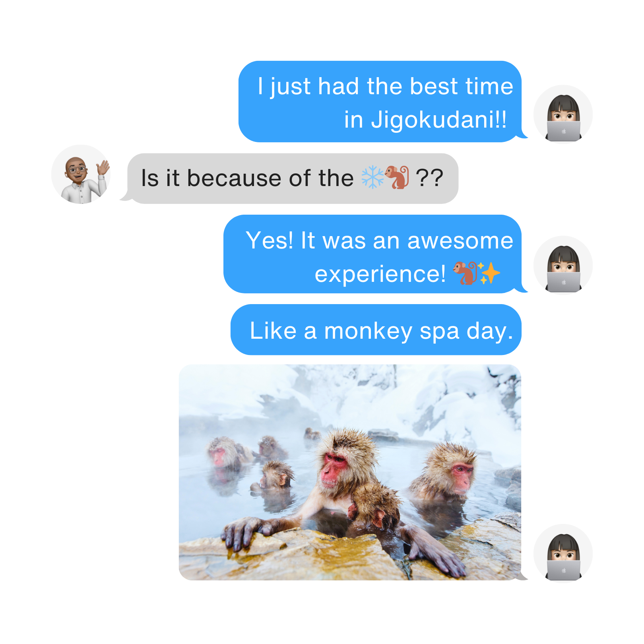
Task: Click the snowflake emoji in gray bubble
Action: [372, 177]
